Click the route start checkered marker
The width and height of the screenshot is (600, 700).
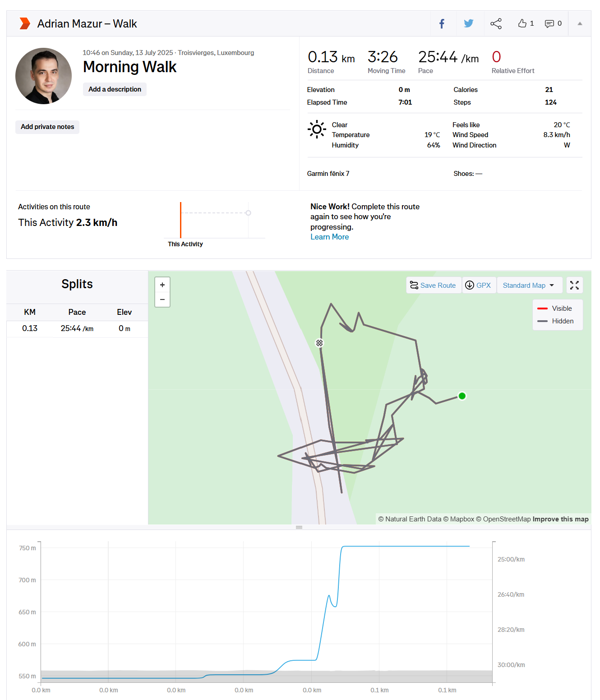point(319,343)
